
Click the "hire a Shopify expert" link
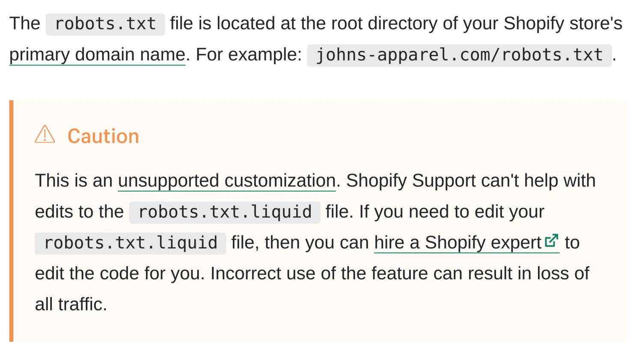tap(458, 243)
